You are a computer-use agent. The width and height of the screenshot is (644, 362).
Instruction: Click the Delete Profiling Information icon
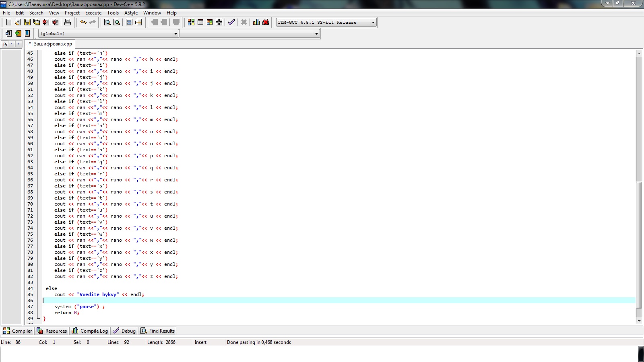point(266,22)
